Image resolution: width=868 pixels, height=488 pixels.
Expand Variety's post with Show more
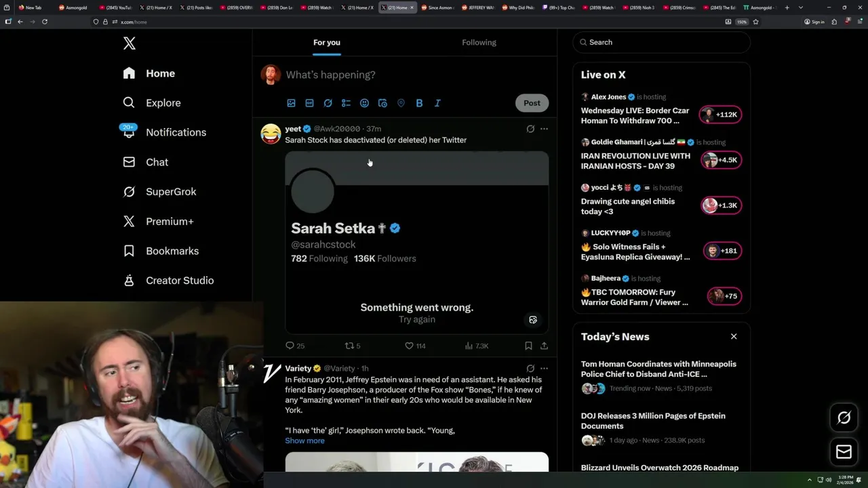(304, 441)
